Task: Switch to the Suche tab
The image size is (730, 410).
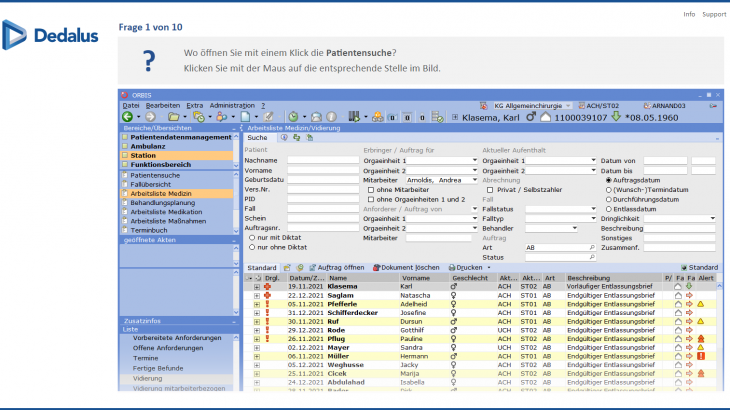Action: click(257, 137)
